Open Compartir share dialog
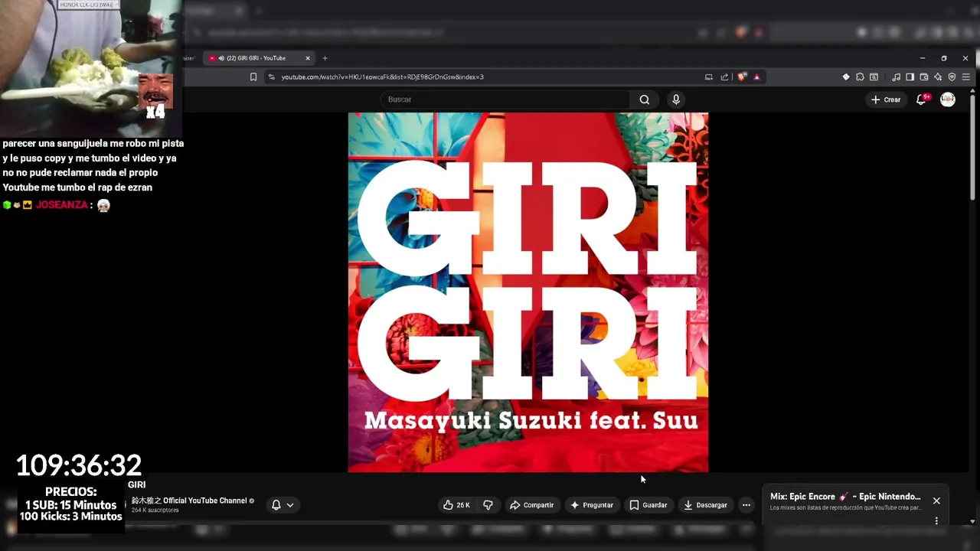The width and height of the screenshot is (980, 551). [531, 505]
